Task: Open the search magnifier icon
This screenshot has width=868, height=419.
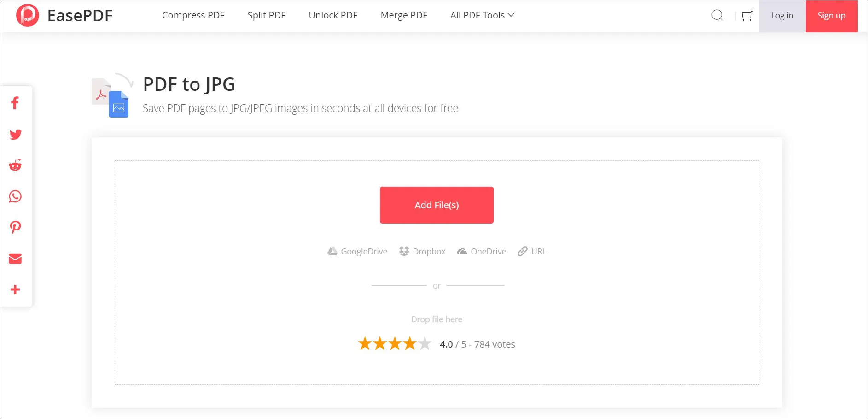Action: click(x=717, y=16)
